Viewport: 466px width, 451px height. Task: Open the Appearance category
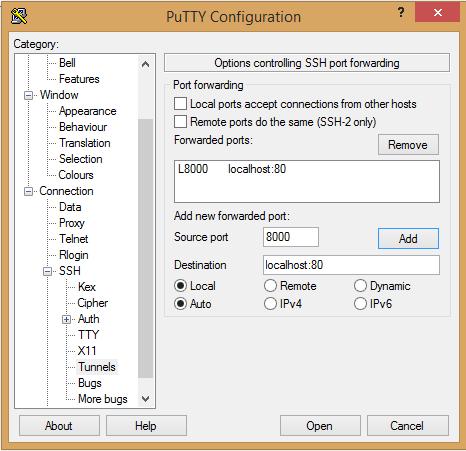pos(87,111)
